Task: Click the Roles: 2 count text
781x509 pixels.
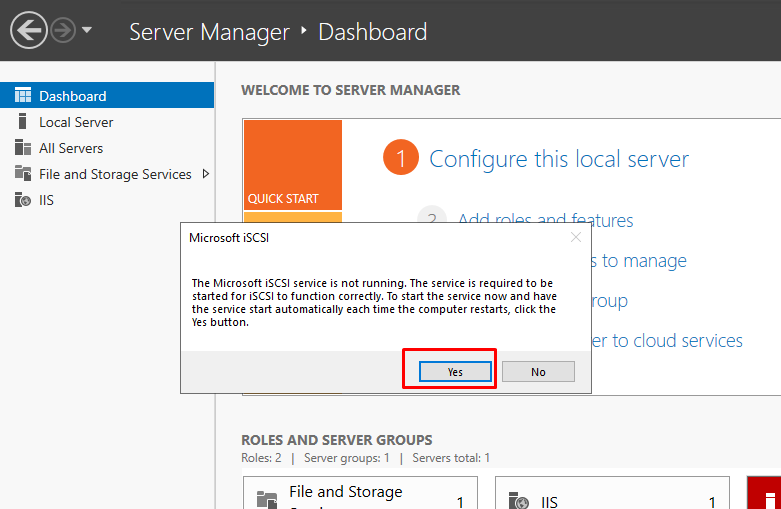Action: coord(261,458)
